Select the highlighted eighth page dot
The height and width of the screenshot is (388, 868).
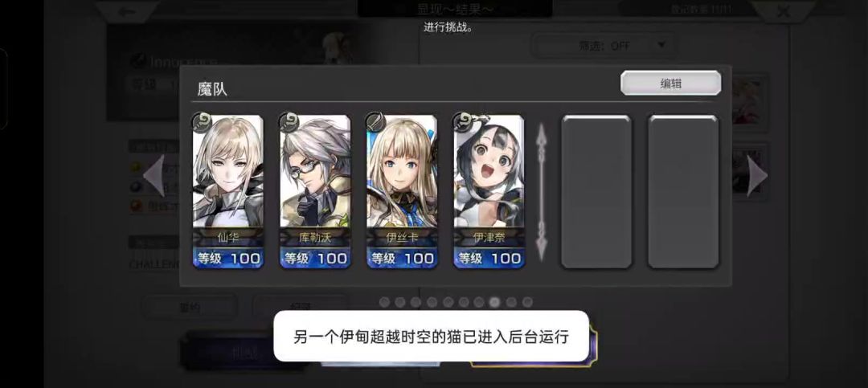pos(496,302)
